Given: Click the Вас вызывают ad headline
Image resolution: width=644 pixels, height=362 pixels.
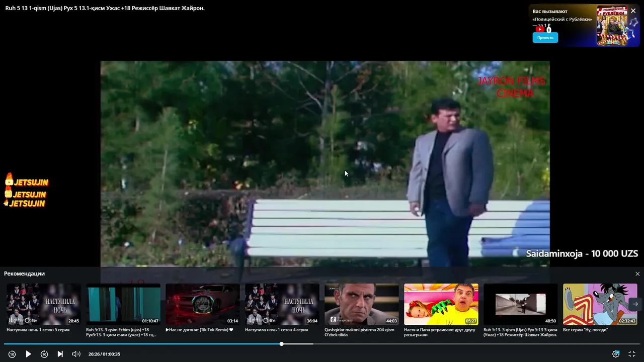Looking at the screenshot, I should 550,11.
